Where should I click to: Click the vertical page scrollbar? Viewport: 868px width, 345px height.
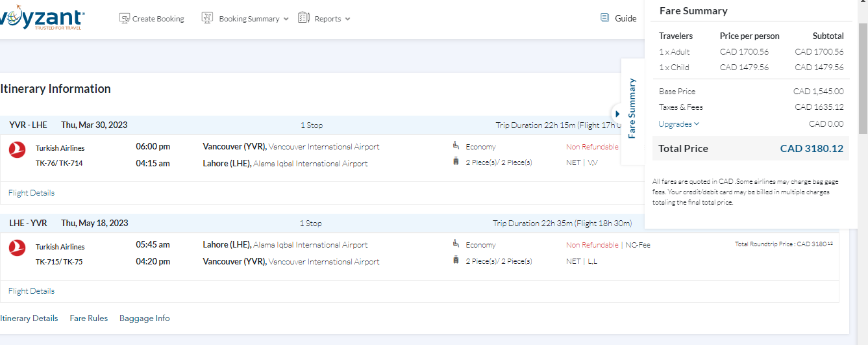click(x=863, y=78)
